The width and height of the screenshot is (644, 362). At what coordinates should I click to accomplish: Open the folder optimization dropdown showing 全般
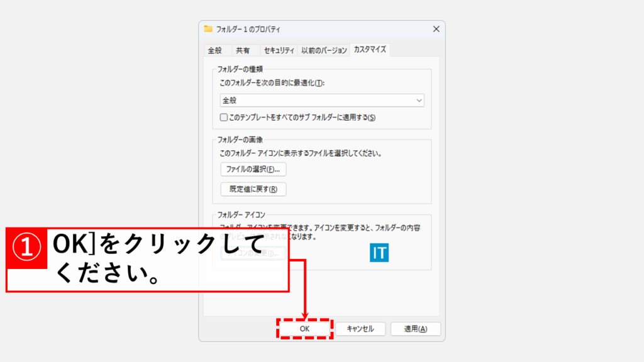click(322, 101)
